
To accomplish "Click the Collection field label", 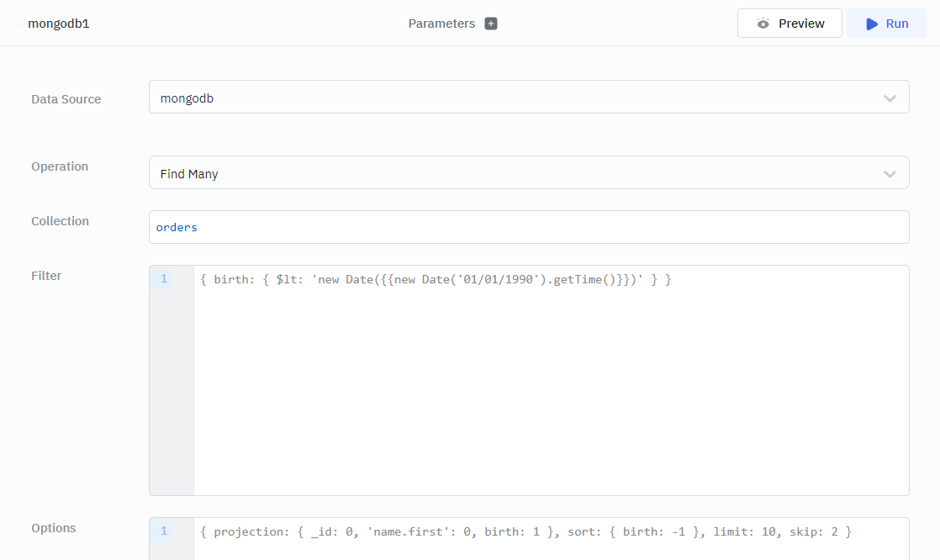I will coord(60,221).
